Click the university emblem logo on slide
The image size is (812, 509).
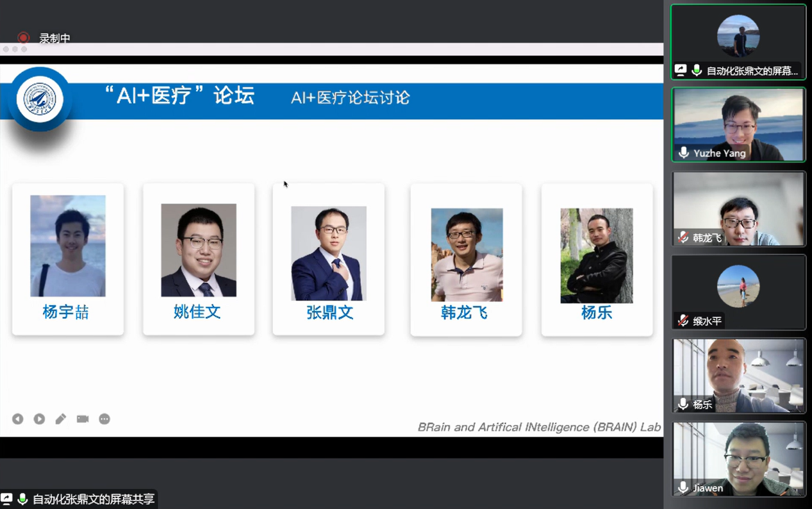pos(40,99)
